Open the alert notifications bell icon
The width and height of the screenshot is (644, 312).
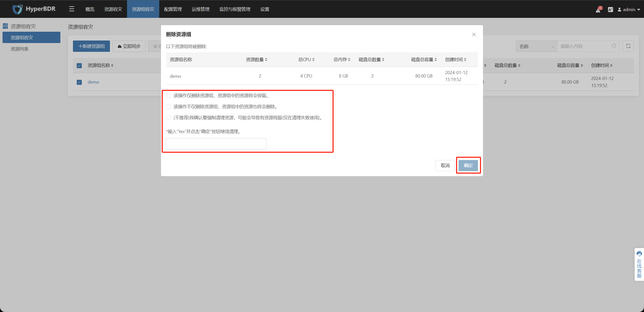[598, 10]
